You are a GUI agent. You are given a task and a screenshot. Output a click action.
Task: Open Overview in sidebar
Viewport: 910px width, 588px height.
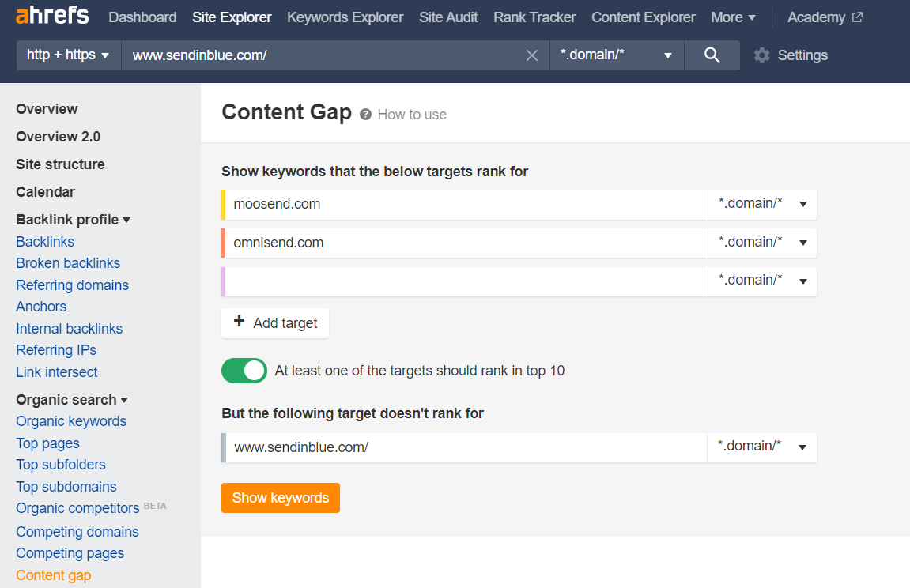47,109
